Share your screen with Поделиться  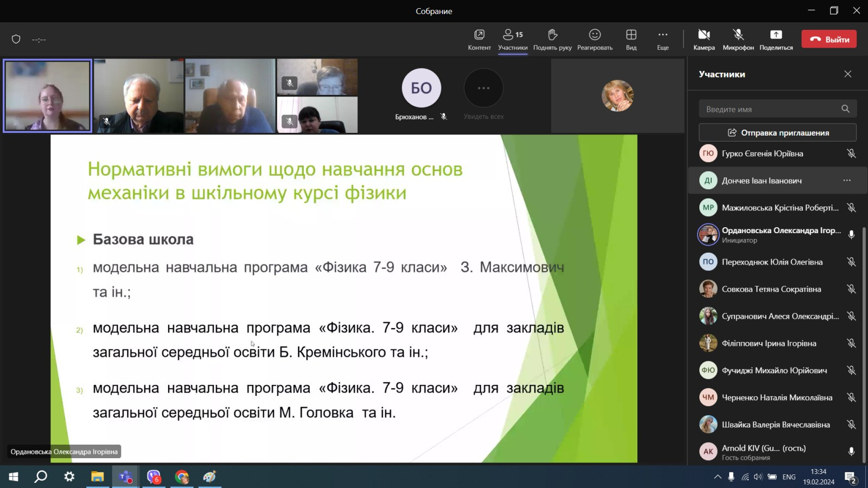776,39
